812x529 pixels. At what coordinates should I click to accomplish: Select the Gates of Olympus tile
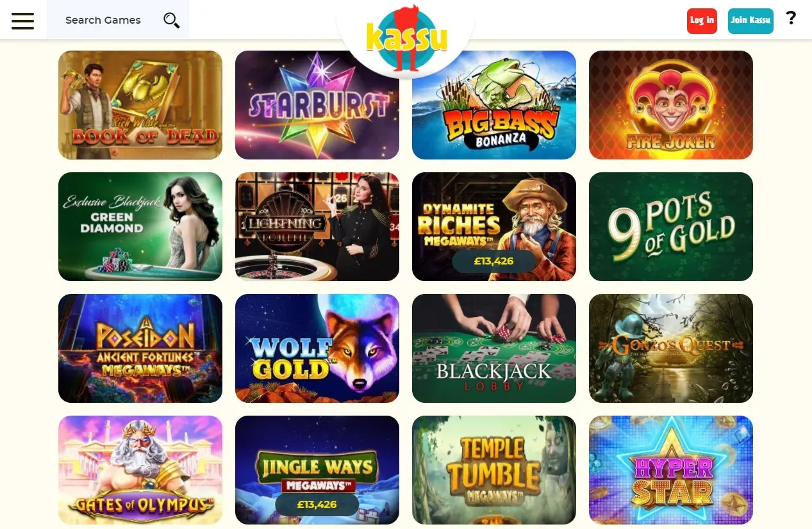[140, 470]
